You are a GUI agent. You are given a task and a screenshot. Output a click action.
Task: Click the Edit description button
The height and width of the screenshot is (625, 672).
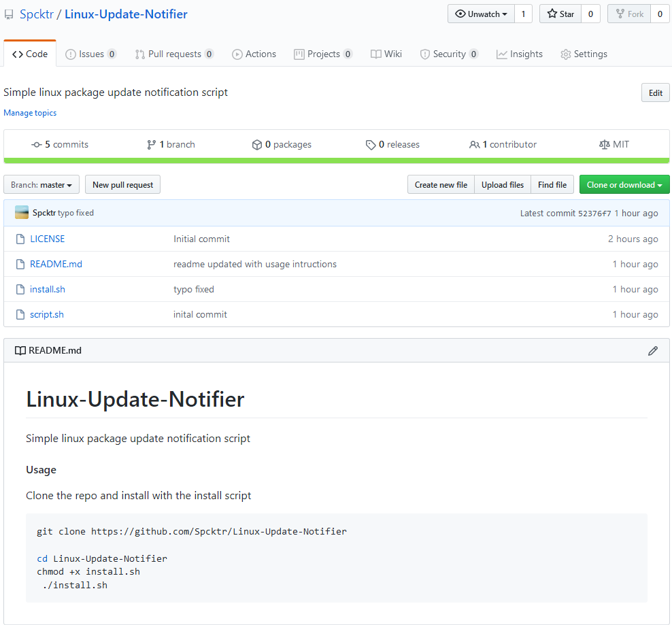pos(655,93)
